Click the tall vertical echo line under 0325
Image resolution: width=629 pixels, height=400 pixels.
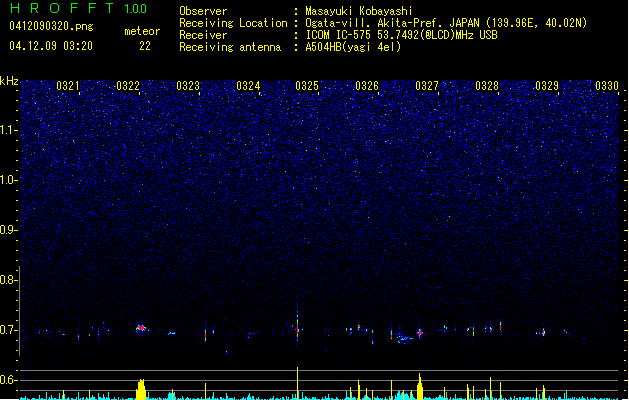coord(297,323)
